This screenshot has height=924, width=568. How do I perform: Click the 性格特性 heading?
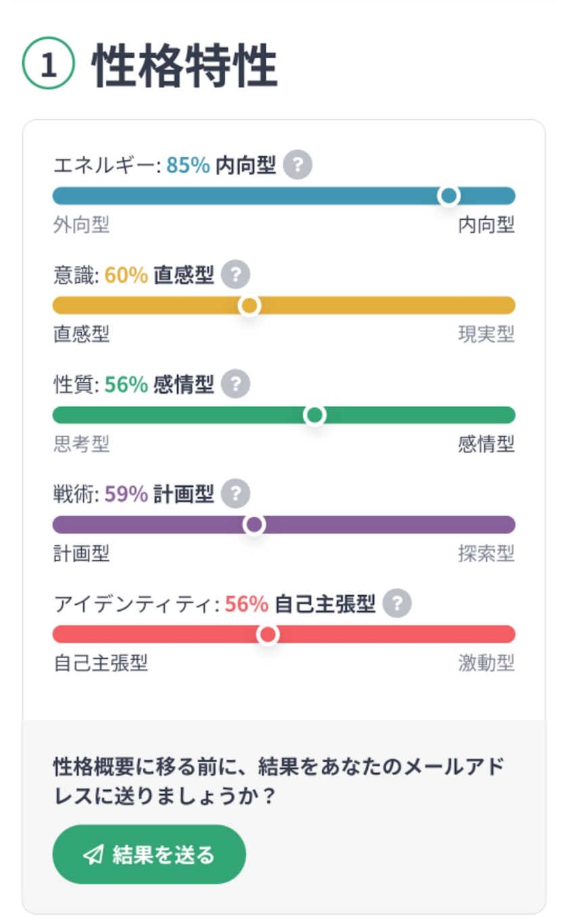coord(185,66)
